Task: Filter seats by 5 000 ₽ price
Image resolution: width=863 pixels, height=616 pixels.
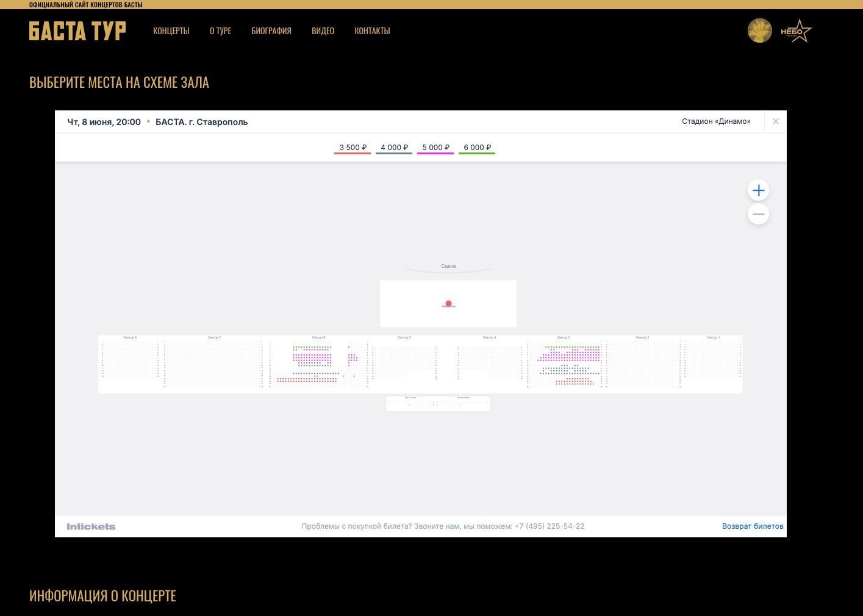Action: point(435,148)
